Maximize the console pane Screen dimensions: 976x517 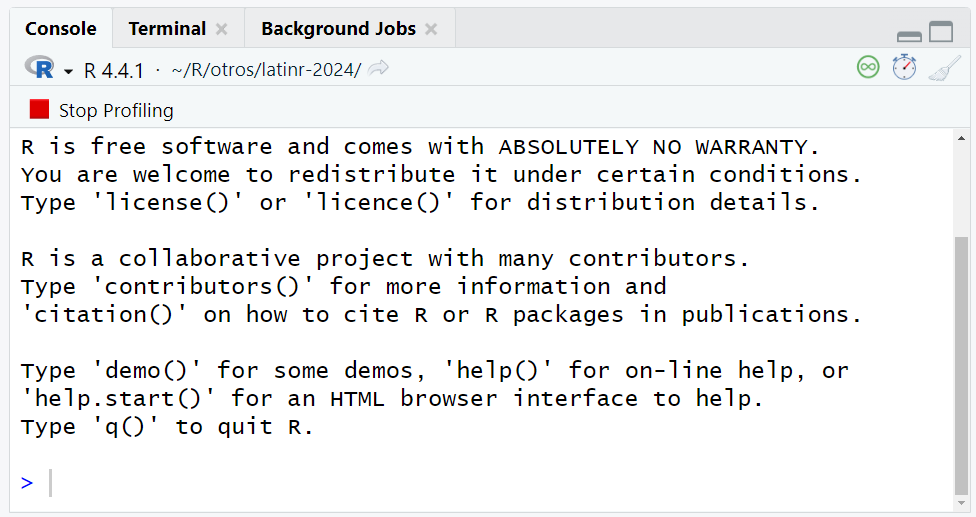pos(941,32)
